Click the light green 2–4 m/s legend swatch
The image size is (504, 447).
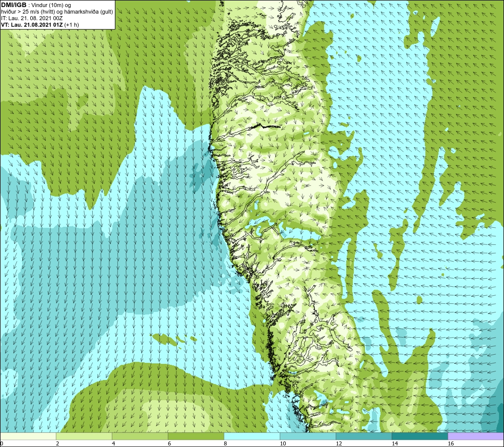tap(84, 436)
